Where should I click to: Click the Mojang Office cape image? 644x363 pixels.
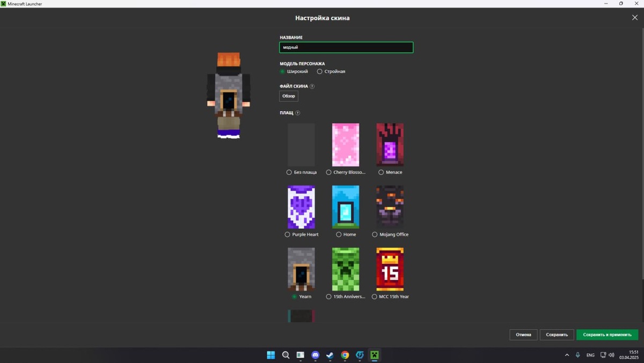[390, 207]
